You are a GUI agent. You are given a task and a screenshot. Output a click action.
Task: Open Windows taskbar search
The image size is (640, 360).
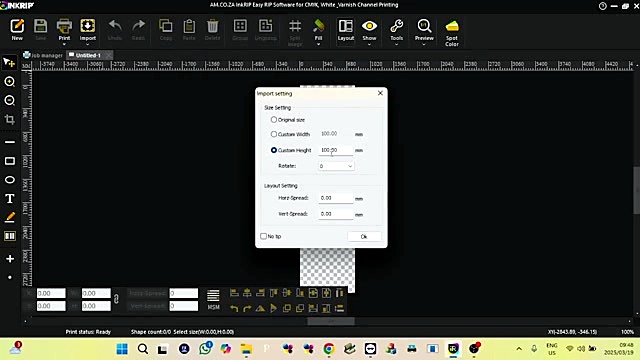(x=142, y=349)
